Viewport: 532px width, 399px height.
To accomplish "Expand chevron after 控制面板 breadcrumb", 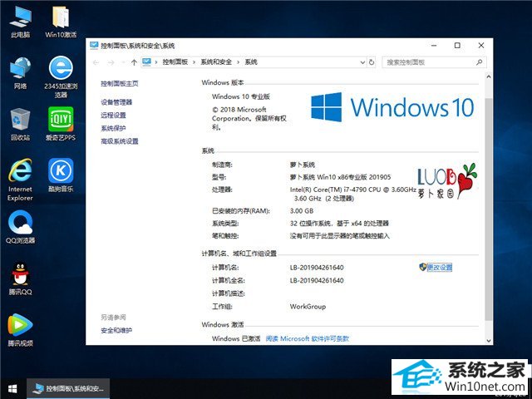I will point(194,62).
